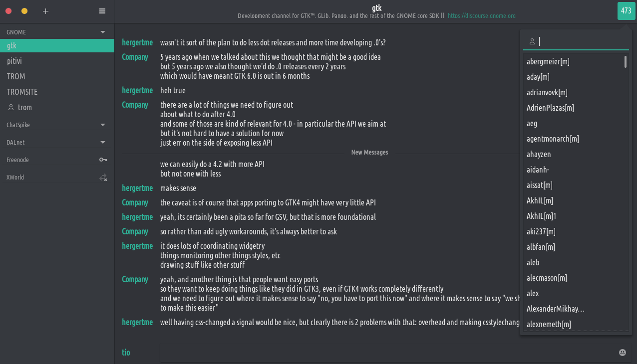
Task: Click the Freenode key icon
Action: pos(103,160)
